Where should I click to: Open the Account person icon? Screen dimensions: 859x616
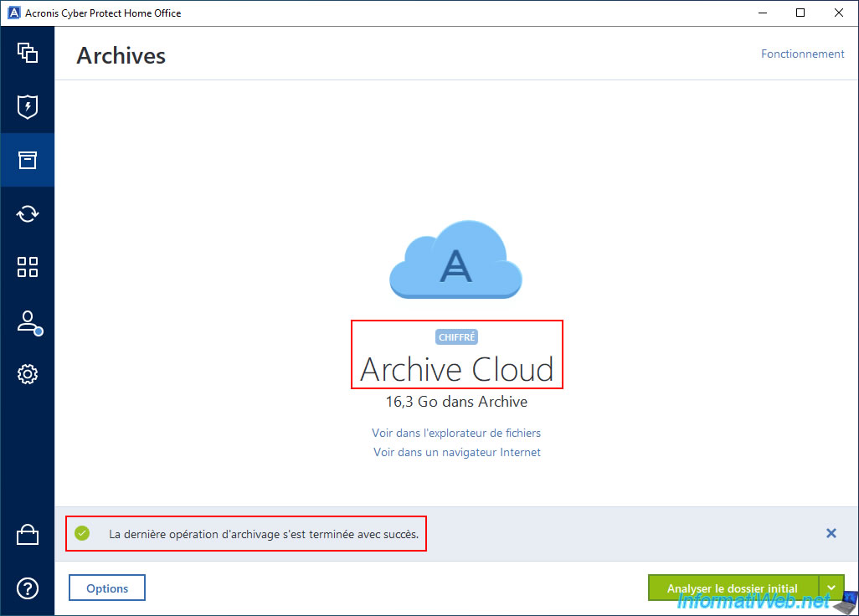(x=28, y=321)
